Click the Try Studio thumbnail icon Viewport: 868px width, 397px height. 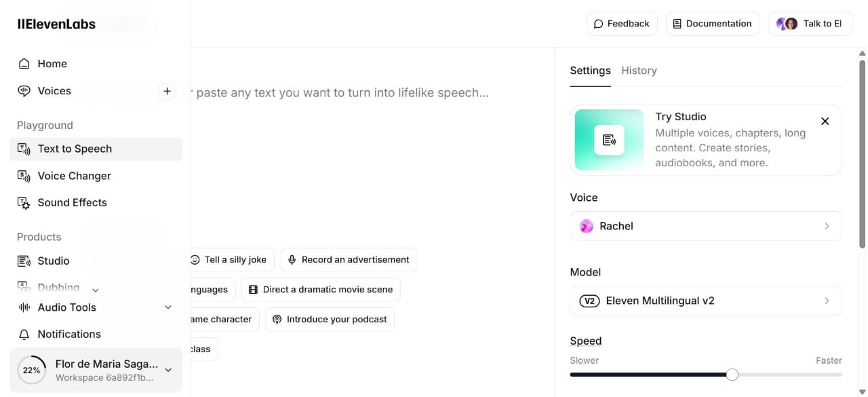[x=609, y=140]
